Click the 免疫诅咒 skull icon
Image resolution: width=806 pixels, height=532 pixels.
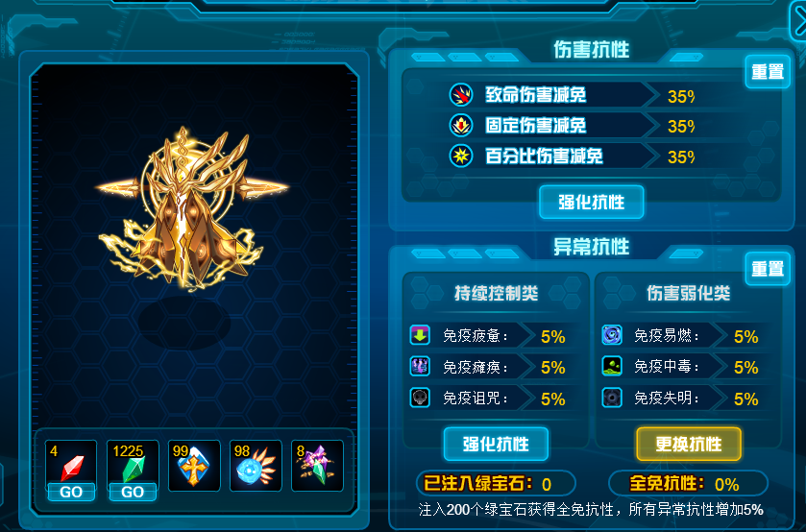click(x=420, y=398)
